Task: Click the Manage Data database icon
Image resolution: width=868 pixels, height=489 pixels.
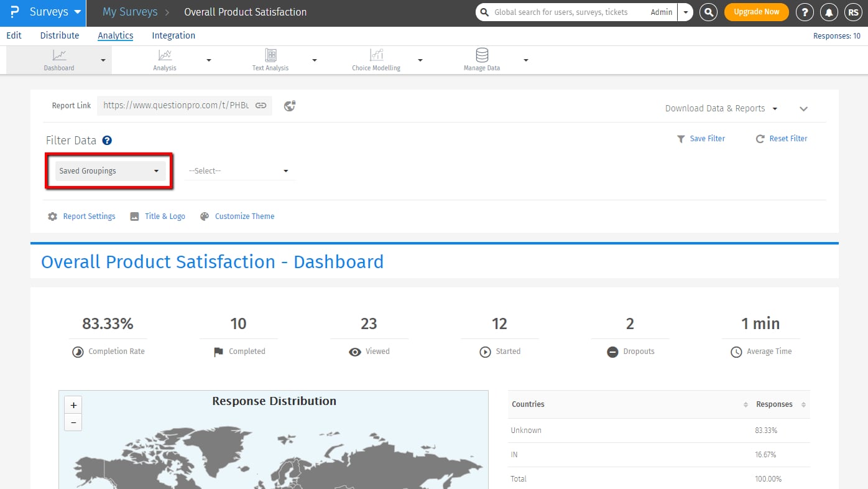Action: point(482,55)
